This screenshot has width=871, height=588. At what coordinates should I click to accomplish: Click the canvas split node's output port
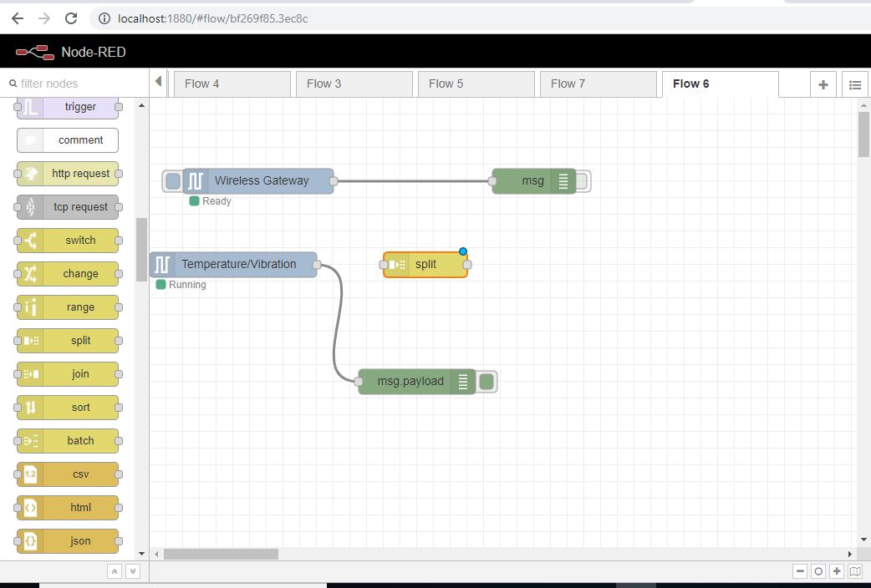pyautogui.click(x=468, y=265)
